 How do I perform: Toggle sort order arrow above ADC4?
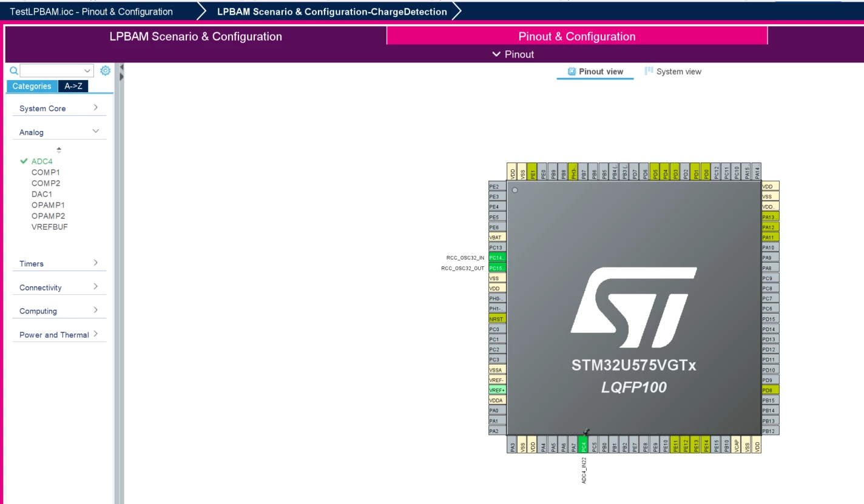click(x=59, y=149)
